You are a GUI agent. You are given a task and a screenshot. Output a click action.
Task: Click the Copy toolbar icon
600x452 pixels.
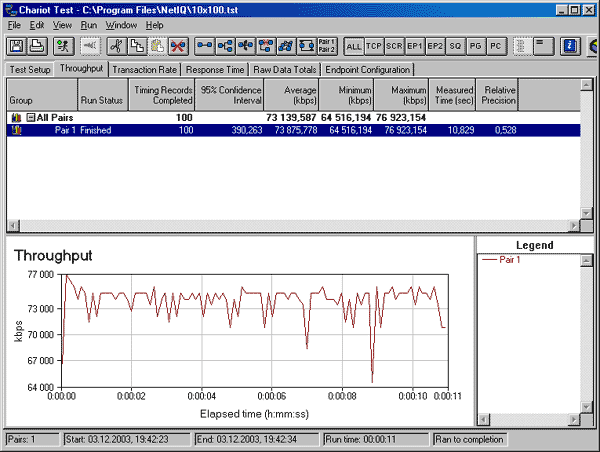pos(137,46)
